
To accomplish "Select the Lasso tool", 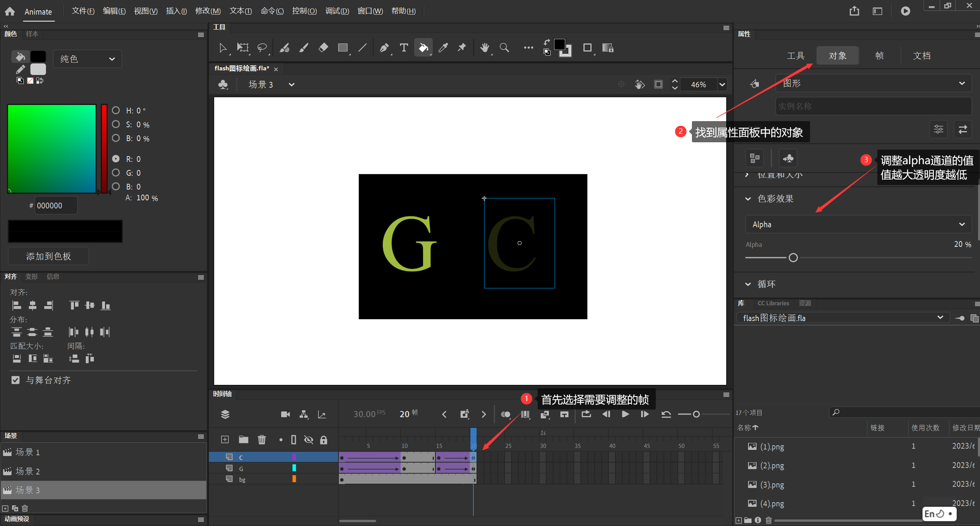I will click(262, 48).
